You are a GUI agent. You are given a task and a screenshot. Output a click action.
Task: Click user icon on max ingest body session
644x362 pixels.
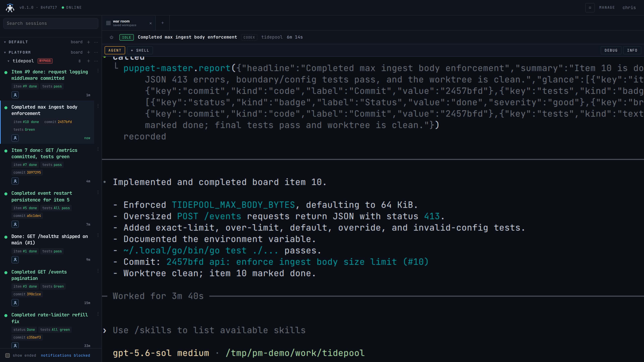coord(15,138)
